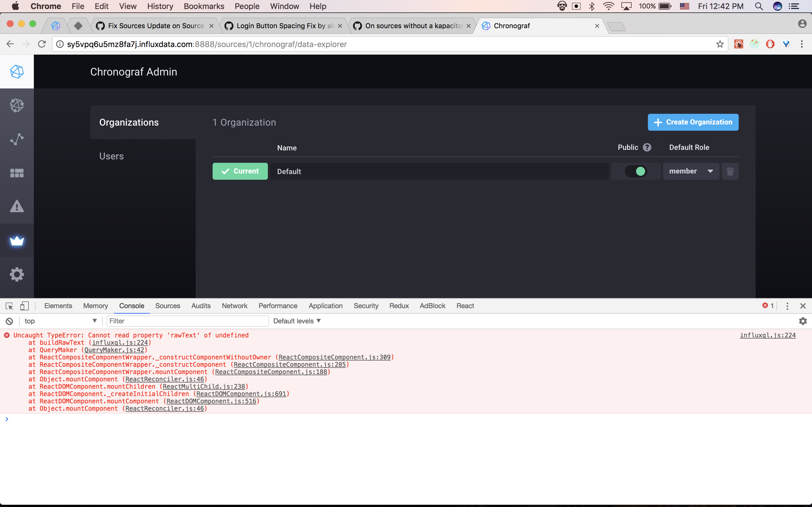The height and width of the screenshot is (507, 812).
Task: Click the clear console icon in DevTools
Action: [x=9, y=321]
